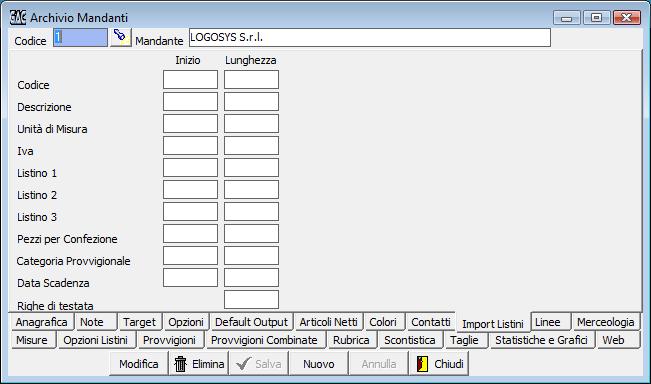Click the Inizio field for Pezzi per Confezione

190,233
